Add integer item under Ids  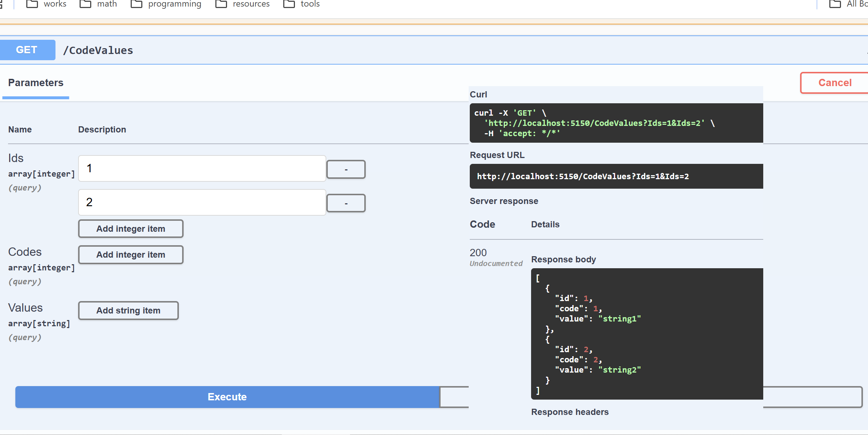(131, 229)
